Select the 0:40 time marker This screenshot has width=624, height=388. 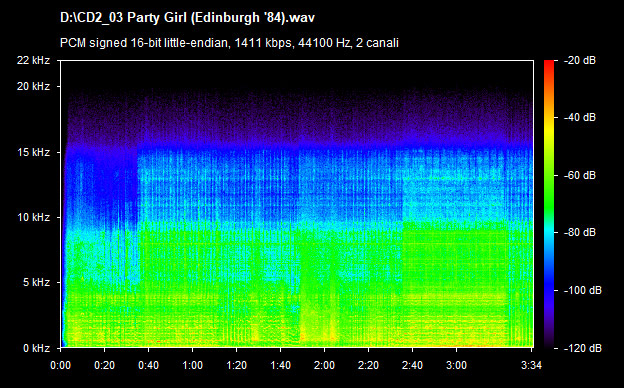(148, 365)
